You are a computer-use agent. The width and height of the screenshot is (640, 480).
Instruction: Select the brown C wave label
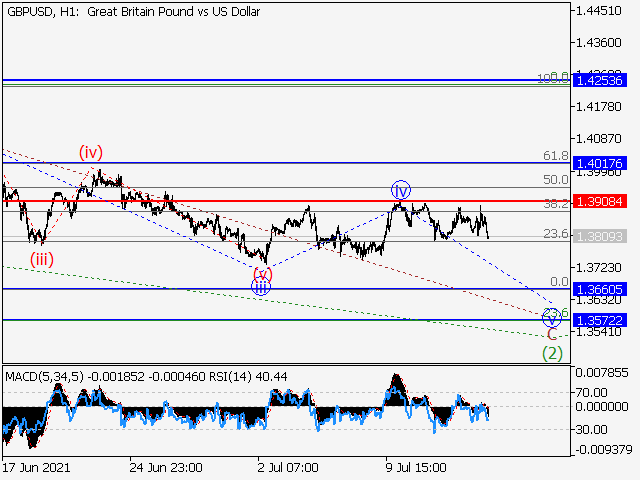pos(552,334)
